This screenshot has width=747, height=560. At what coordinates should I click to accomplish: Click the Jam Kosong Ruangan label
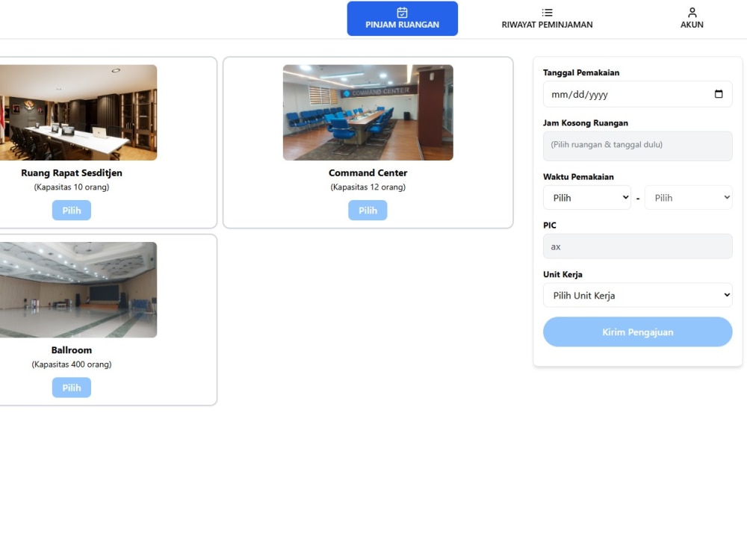coord(586,123)
